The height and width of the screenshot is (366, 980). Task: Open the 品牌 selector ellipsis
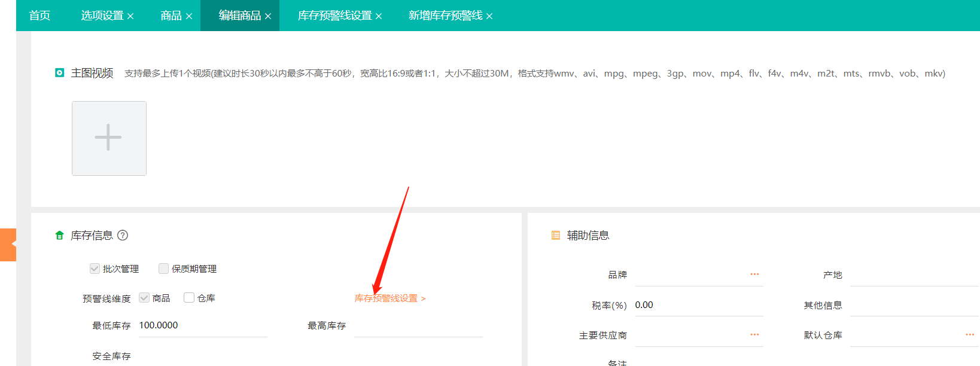[754, 274]
